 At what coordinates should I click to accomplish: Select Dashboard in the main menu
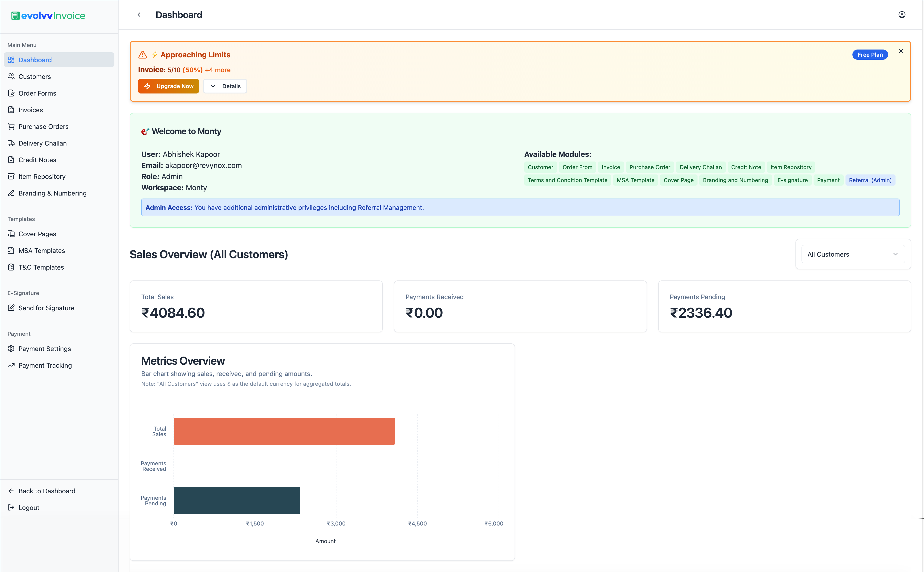(x=35, y=60)
